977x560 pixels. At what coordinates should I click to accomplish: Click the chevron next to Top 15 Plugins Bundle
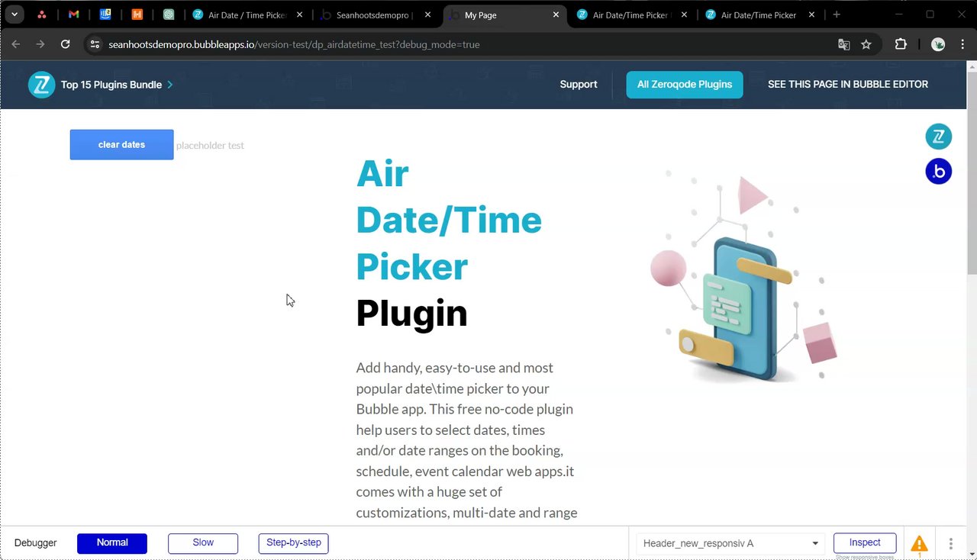[169, 85]
